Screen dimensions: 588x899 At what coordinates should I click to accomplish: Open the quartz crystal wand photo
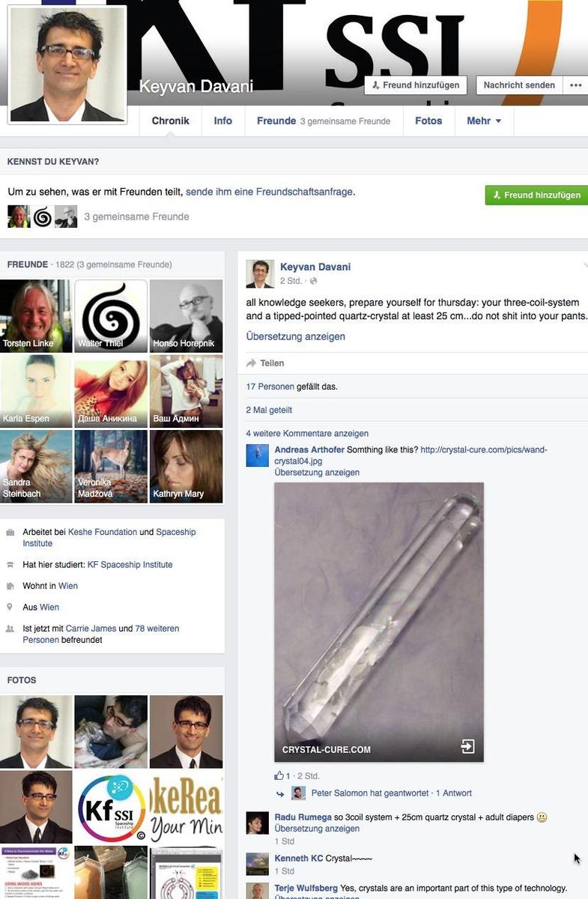pyautogui.click(x=379, y=622)
